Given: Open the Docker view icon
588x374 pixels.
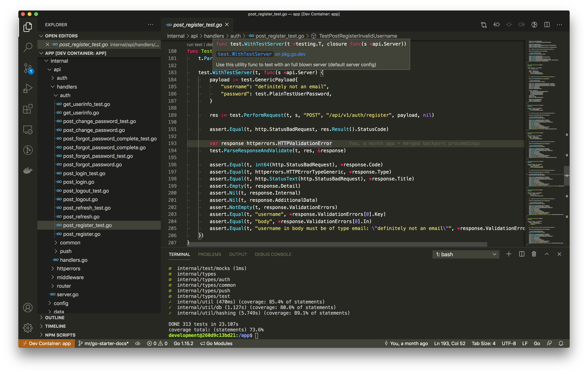Looking at the screenshot, I should pos(28,170).
